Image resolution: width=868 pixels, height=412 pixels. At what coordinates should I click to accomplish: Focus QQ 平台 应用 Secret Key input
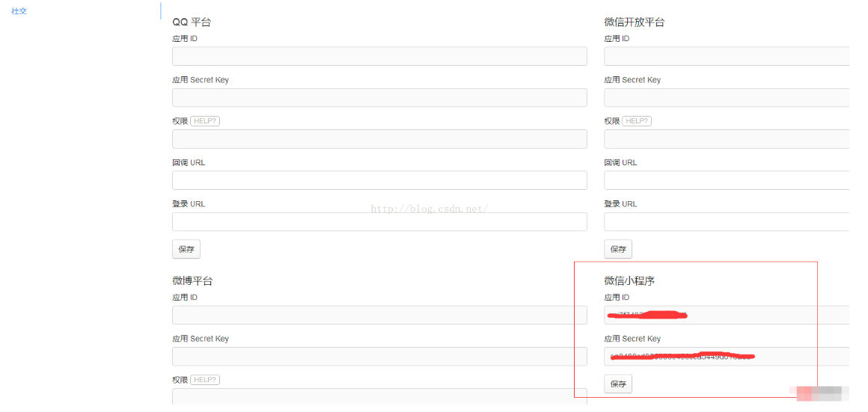(380, 98)
